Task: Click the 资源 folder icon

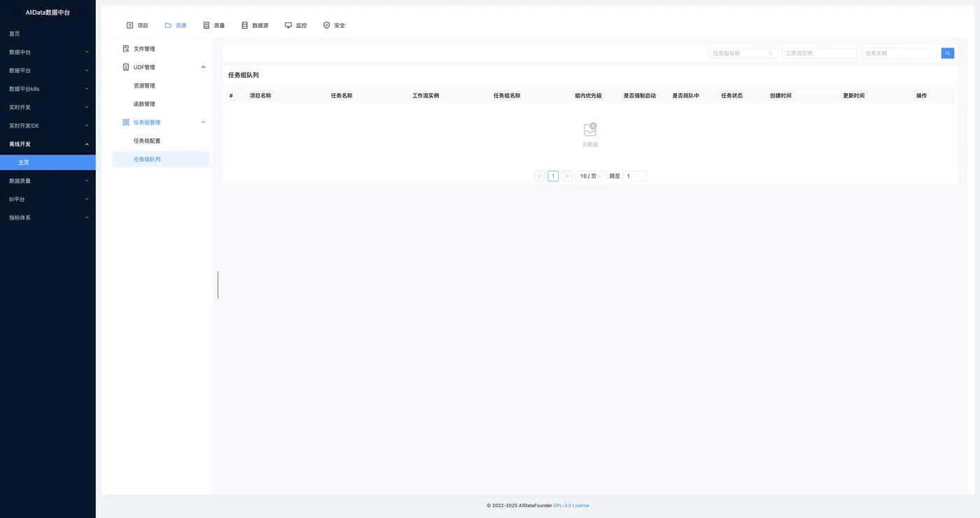Action: [168, 25]
